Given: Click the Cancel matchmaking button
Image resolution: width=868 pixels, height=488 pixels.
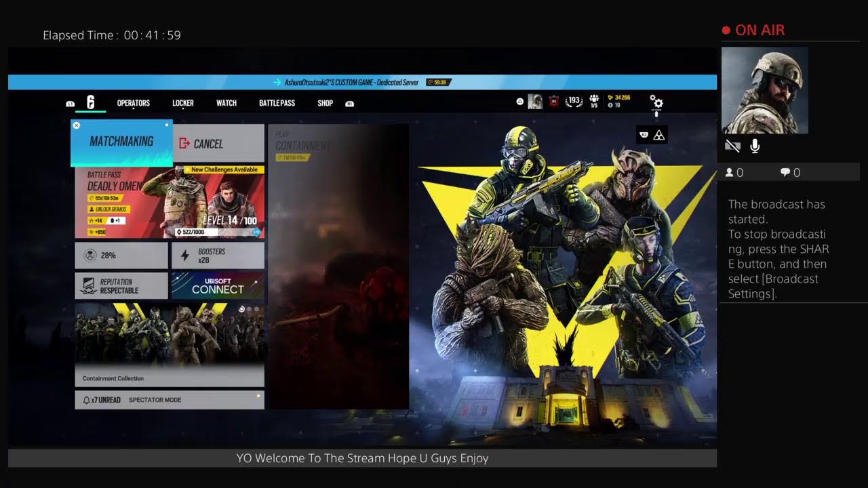Looking at the screenshot, I should coord(218,143).
